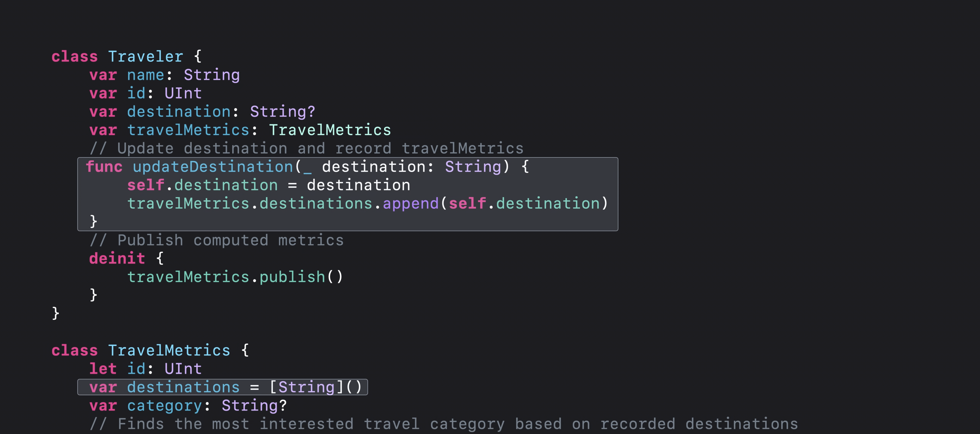980x434 pixels.
Task: Click the TravelMetrics type annotation in Traveler
Action: (330, 130)
